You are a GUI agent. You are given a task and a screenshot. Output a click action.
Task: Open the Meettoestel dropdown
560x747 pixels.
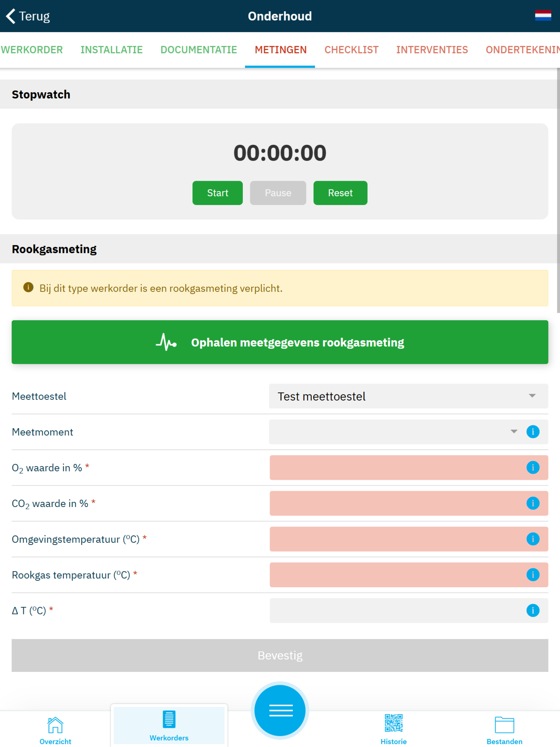[x=408, y=396]
